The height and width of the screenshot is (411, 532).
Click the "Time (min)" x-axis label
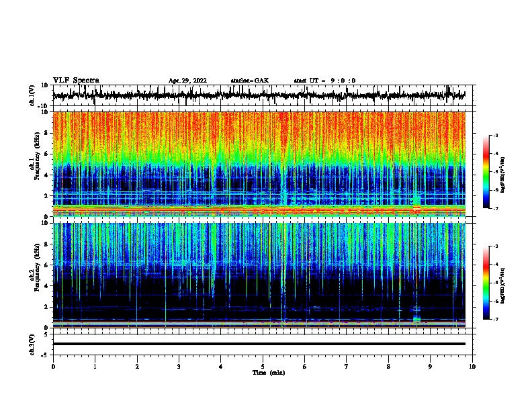point(269,373)
